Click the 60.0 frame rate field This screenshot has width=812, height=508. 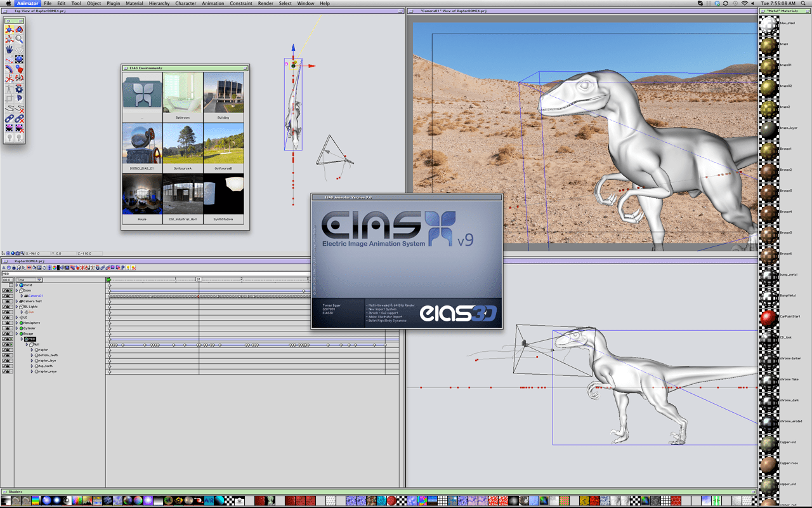click(x=7, y=279)
